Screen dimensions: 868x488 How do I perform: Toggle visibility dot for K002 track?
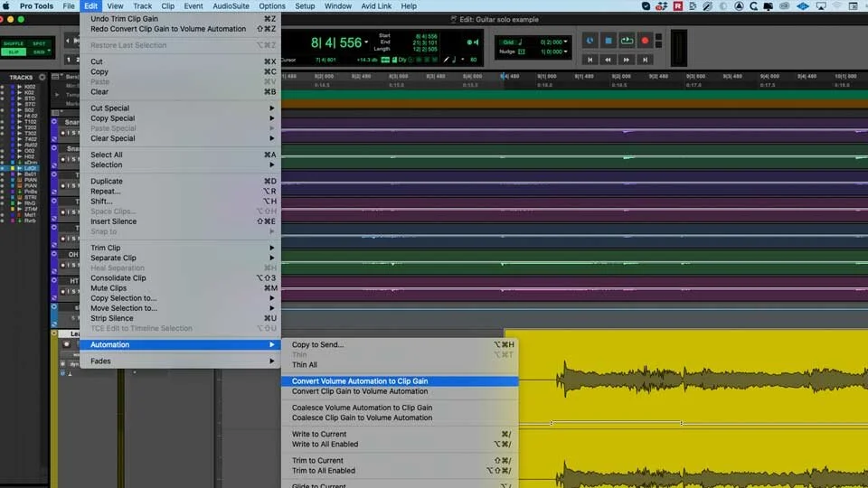(x=3, y=87)
